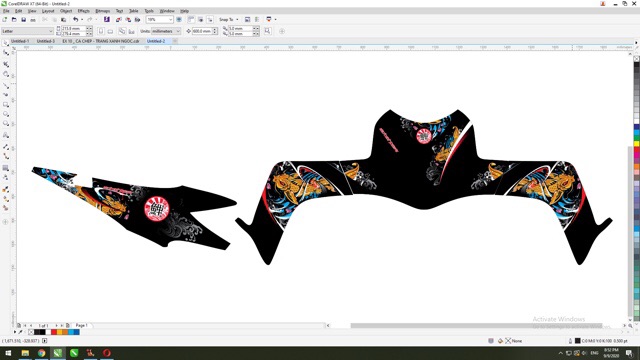Click the New document icon

pyautogui.click(x=4, y=20)
